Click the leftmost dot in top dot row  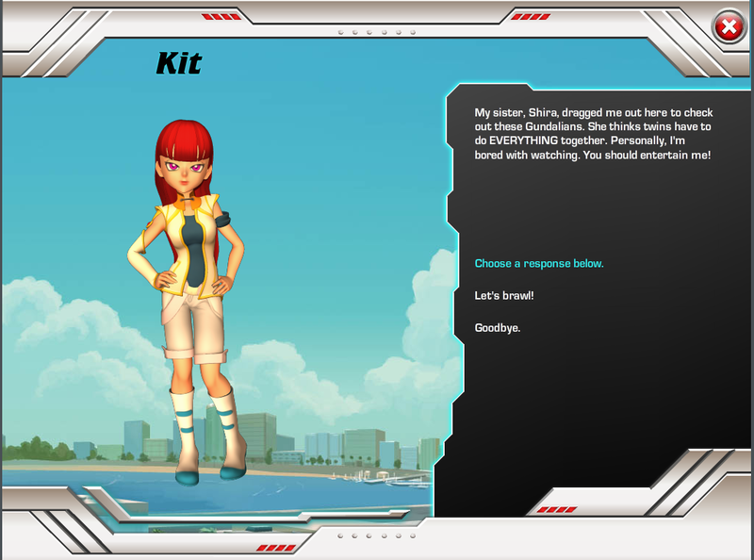click(x=340, y=32)
